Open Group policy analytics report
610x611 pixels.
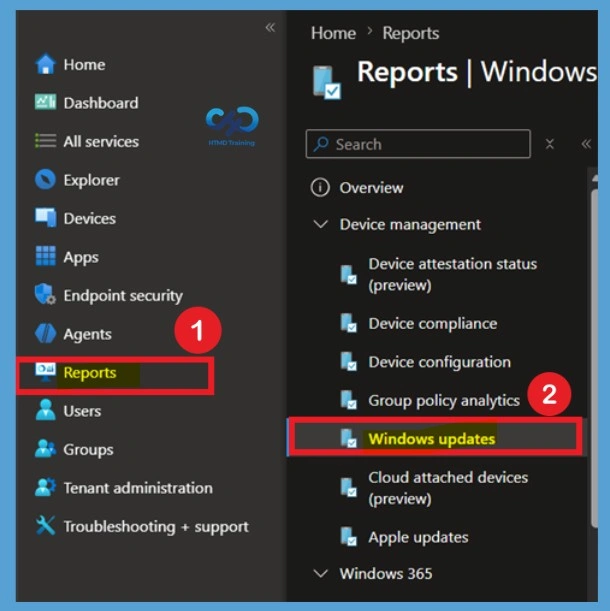tap(444, 401)
